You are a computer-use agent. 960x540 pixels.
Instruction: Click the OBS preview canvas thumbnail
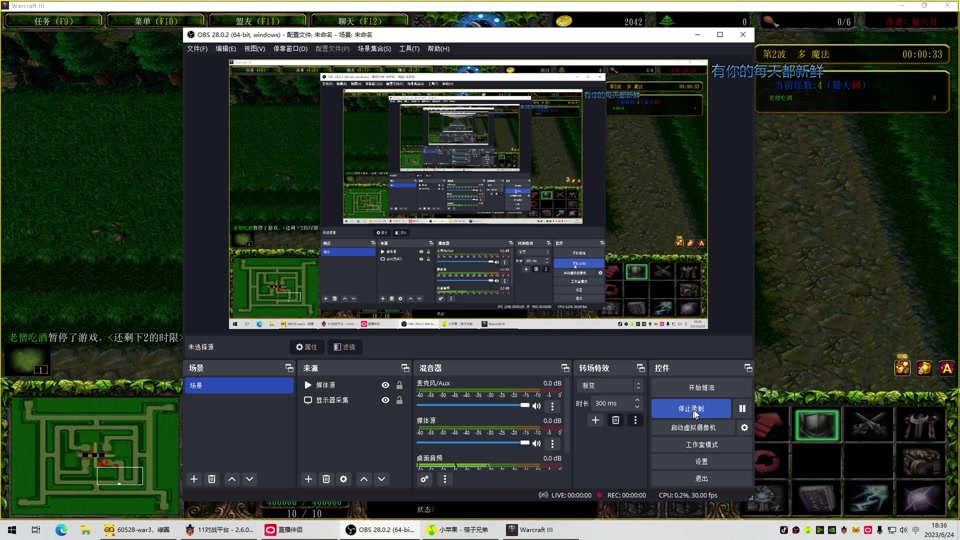click(468, 194)
